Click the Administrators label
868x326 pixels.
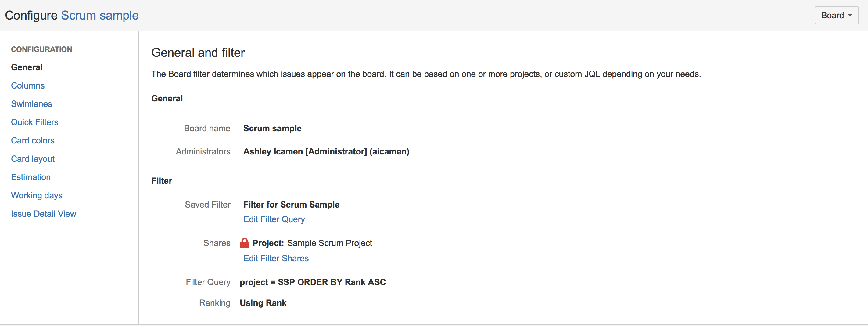point(203,152)
